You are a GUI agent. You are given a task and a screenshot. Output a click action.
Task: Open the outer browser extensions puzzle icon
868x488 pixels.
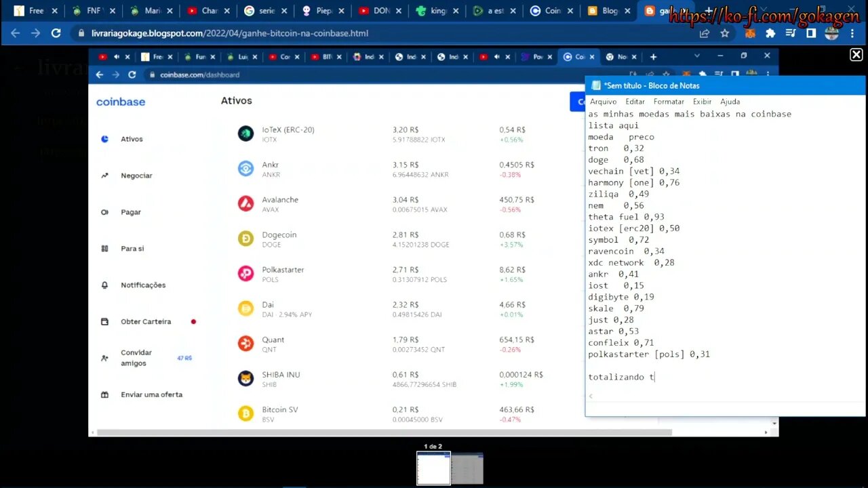pyautogui.click(x=770, y=33)
